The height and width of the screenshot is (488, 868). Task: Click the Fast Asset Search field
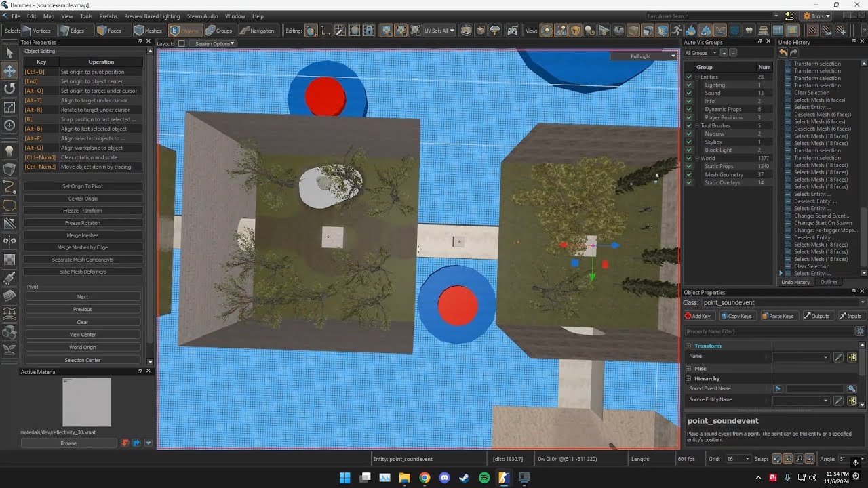tap(712, 16)
